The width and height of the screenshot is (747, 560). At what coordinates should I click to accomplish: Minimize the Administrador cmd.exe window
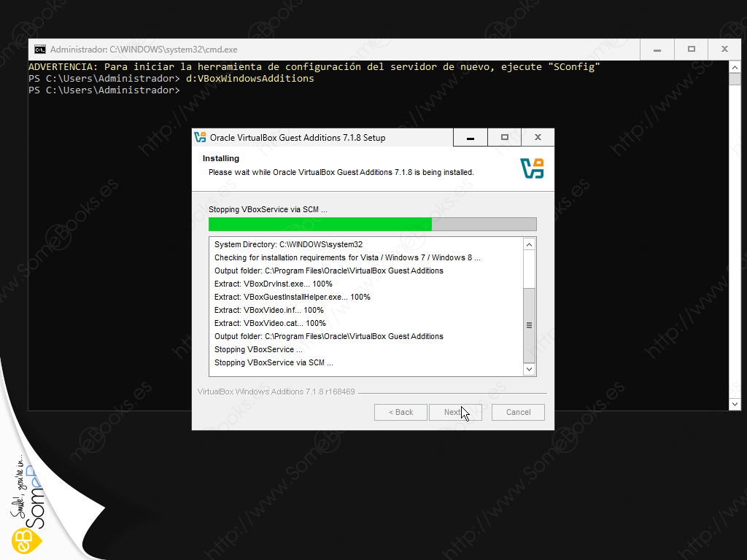[x=657, y=50]
